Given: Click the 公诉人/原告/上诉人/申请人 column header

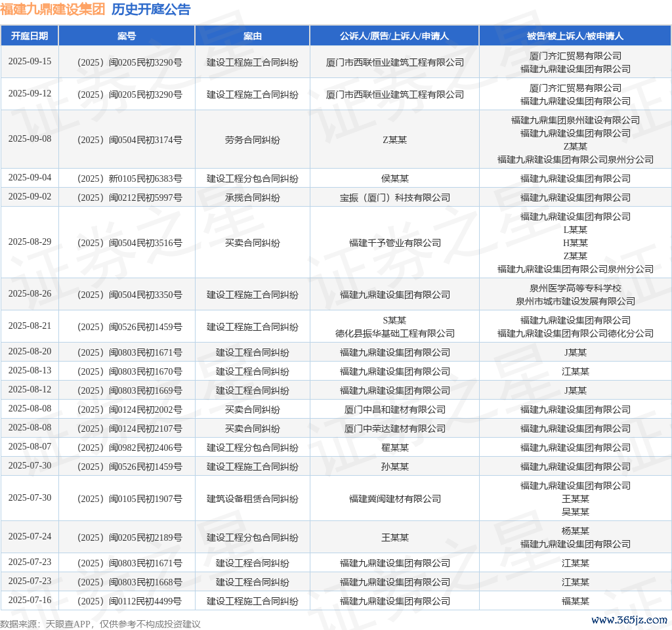Looking at the screenshot, I should 394,36.
